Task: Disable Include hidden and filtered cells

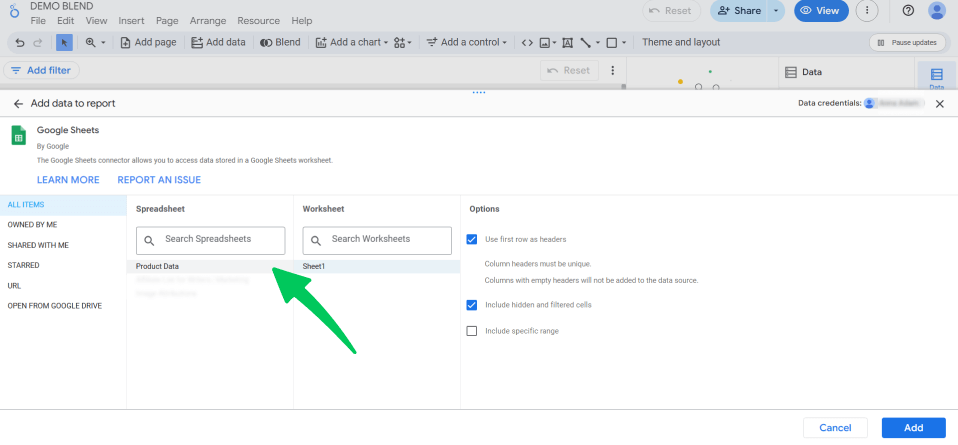Action: point(472,305)
